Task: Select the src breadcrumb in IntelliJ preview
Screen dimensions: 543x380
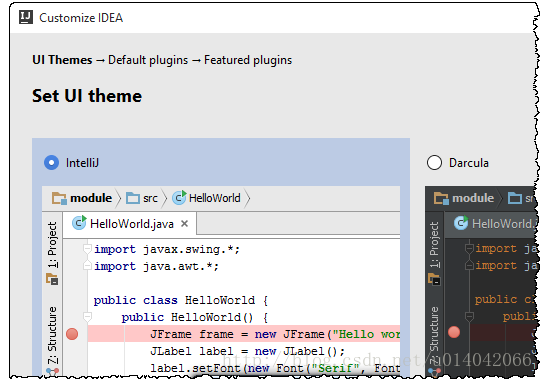Action: pos(150,198)
